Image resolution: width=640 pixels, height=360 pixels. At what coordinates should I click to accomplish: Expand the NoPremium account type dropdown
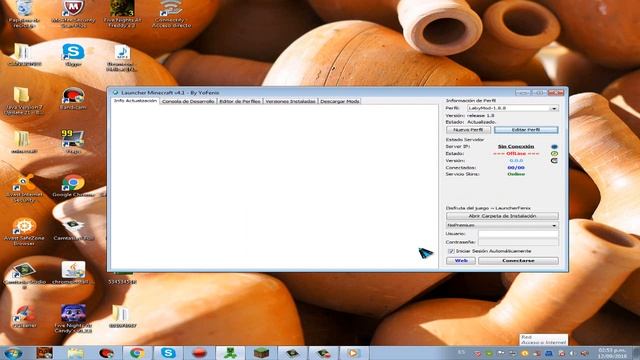pyautogui.click(x=502, y=225)
